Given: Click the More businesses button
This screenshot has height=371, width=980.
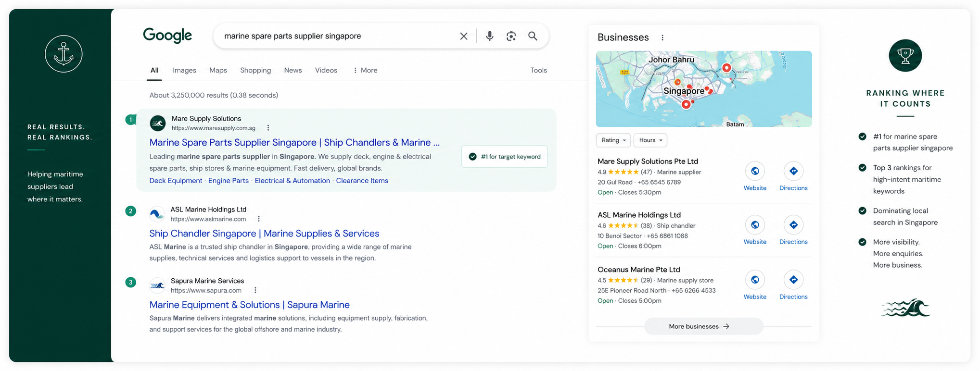Looking at the screenshot, I should click(703, 326).
